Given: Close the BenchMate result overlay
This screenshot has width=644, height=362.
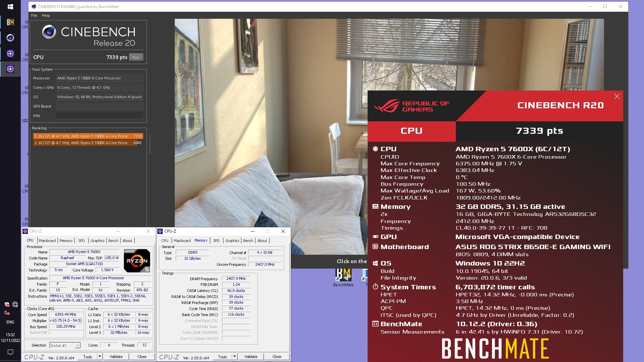Looking at the screenshot, I should click(x=617, y=97).
